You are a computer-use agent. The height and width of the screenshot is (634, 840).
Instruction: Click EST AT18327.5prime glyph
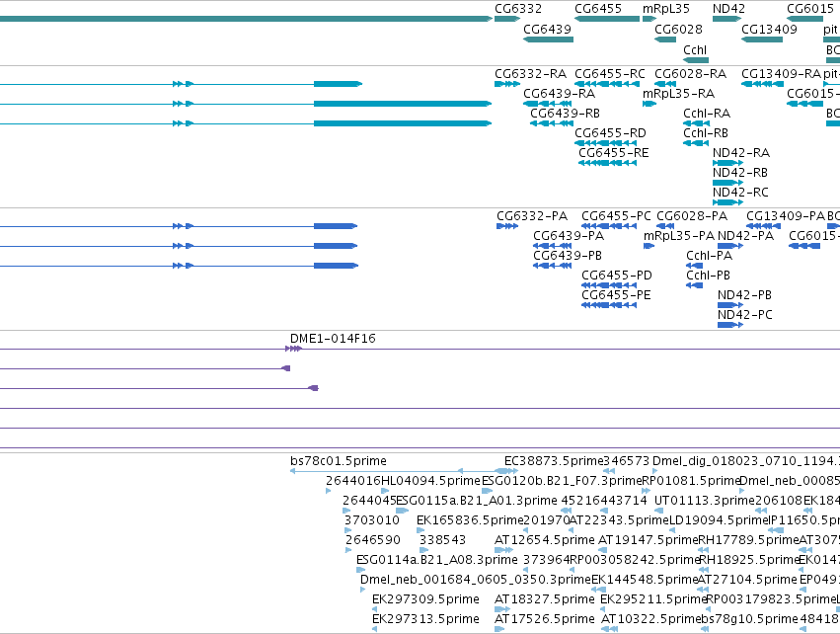click(x=502, y=610)
